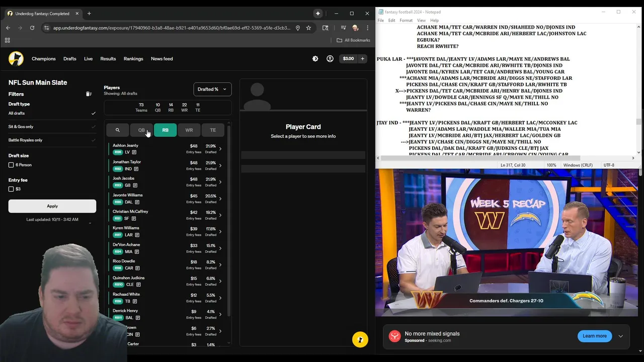Image resolution: width=644 pixels, height=362 pixels.
Task: Open the Results link
Action: coord(108,59)
